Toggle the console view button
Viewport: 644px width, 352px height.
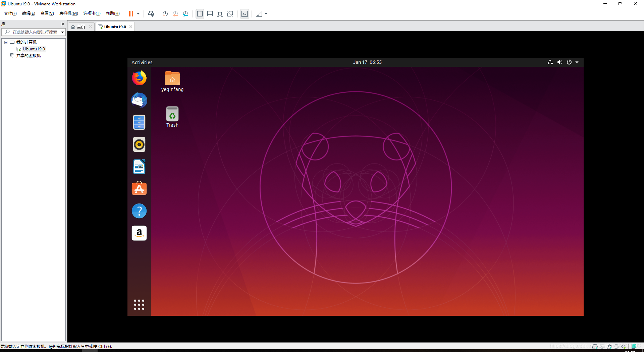pyautogui.click(x=245, y=14)
